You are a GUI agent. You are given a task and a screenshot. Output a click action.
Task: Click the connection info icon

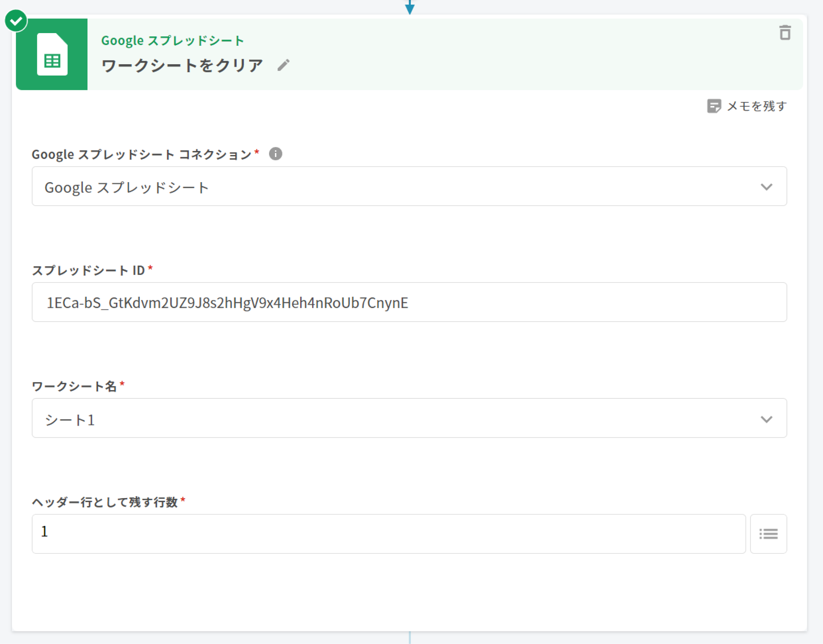(x=275, y=154)
